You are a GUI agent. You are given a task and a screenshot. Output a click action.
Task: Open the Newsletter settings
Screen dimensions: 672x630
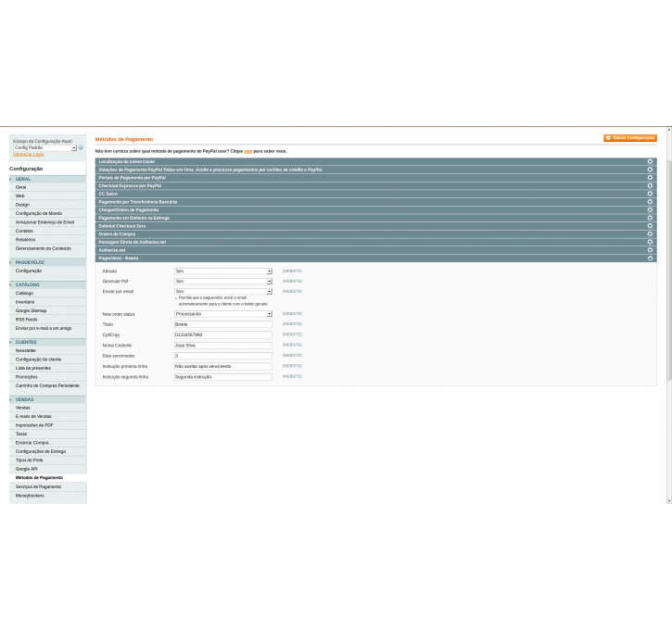point(26,350)
